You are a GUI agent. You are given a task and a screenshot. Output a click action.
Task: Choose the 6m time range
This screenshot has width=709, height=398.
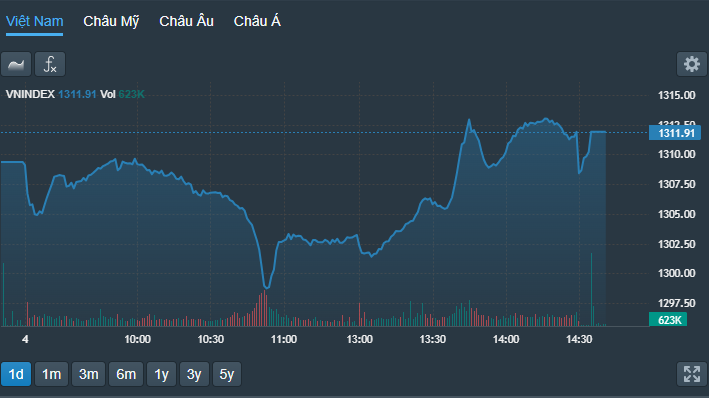coord(126,374)
